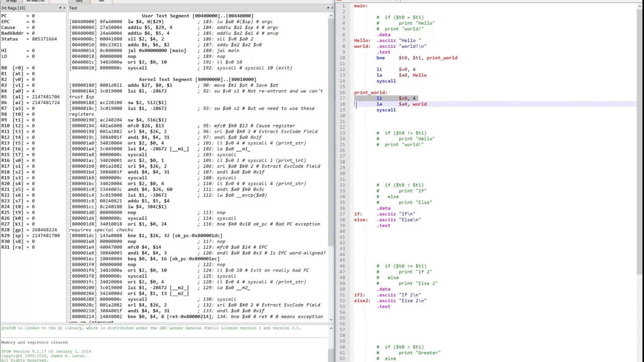Select kernel instruction at [80000180]
The width and height of the screenshot is (644, 362).
[x=174, y=85]
